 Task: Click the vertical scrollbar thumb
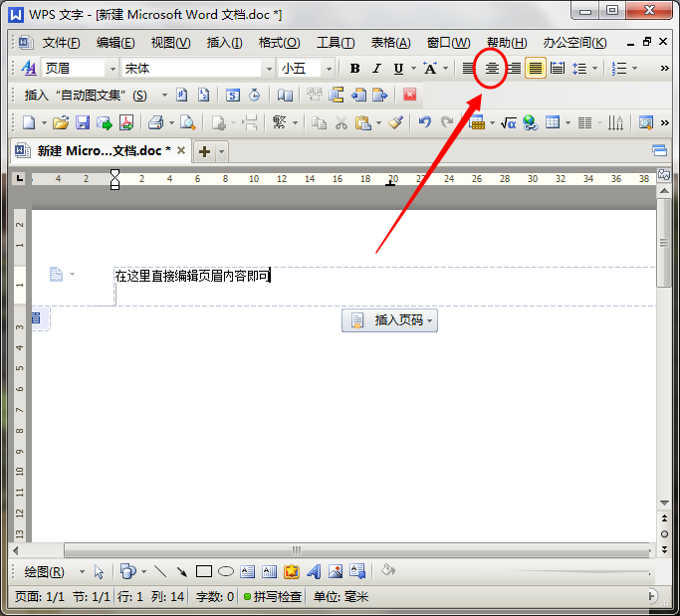(663, 243)
